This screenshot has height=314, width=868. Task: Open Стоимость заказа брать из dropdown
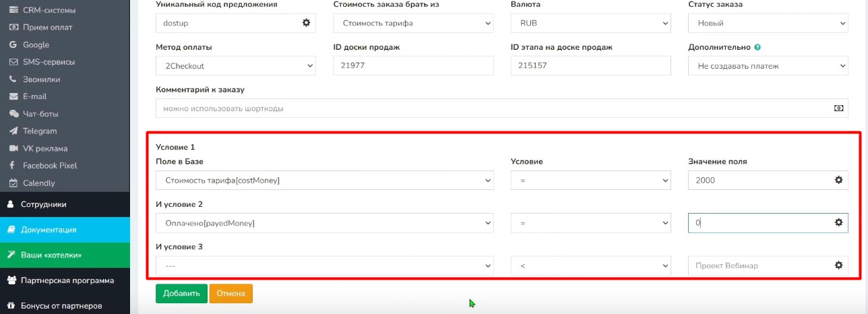click(x=414, y=23)
